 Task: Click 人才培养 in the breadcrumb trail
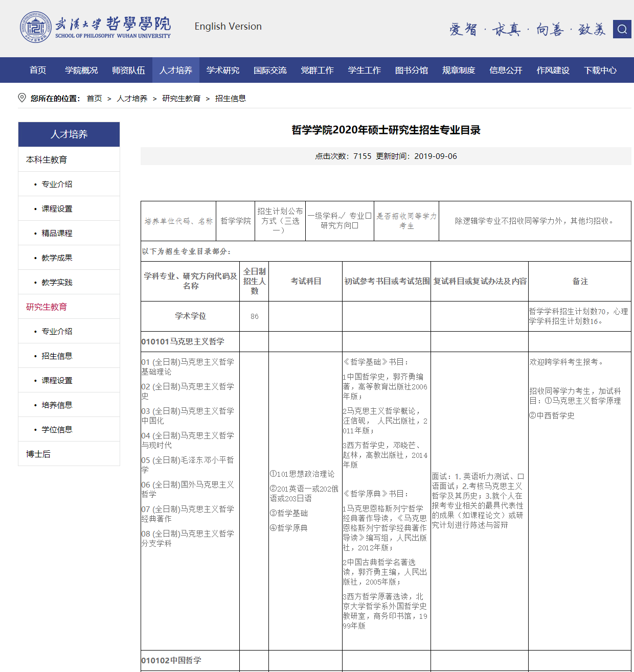click(132, 98)
